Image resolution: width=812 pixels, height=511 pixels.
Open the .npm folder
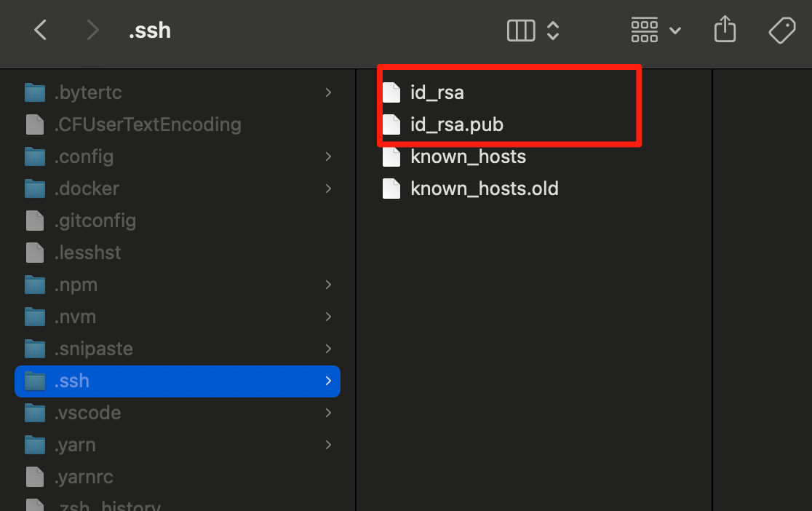coord(75,285)
